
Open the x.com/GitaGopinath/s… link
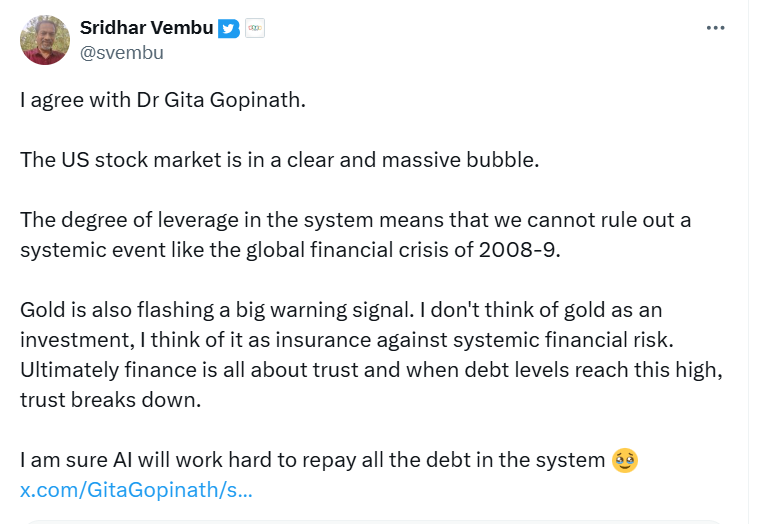[136, 490]
